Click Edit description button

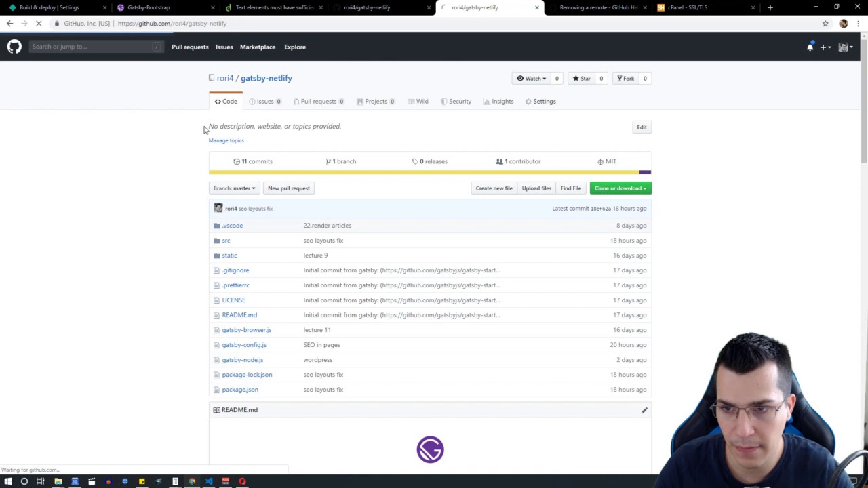(x=642, y=127)
